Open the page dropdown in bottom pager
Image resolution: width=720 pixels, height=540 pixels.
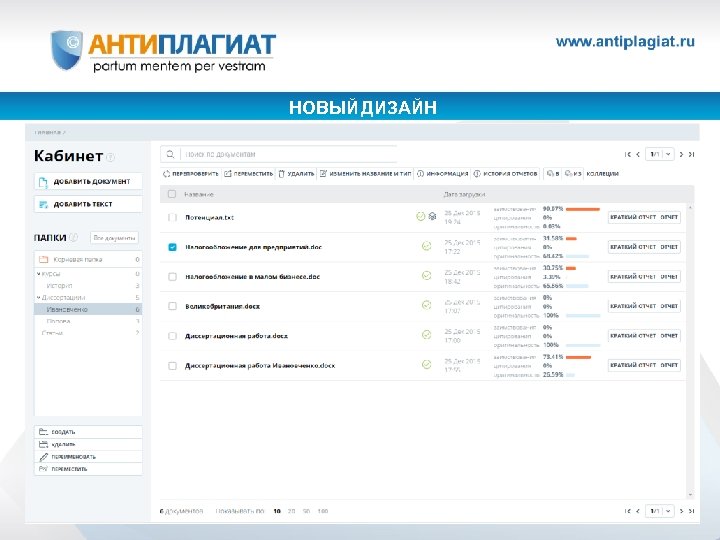(x=668, y=511)
